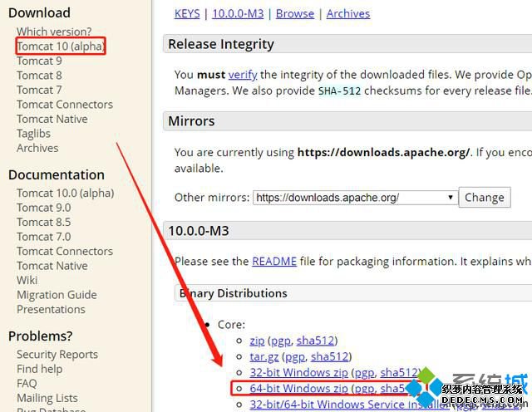Open the Migration Guide documentation link
Screen dimensions: 532x412
coord(57,295)
